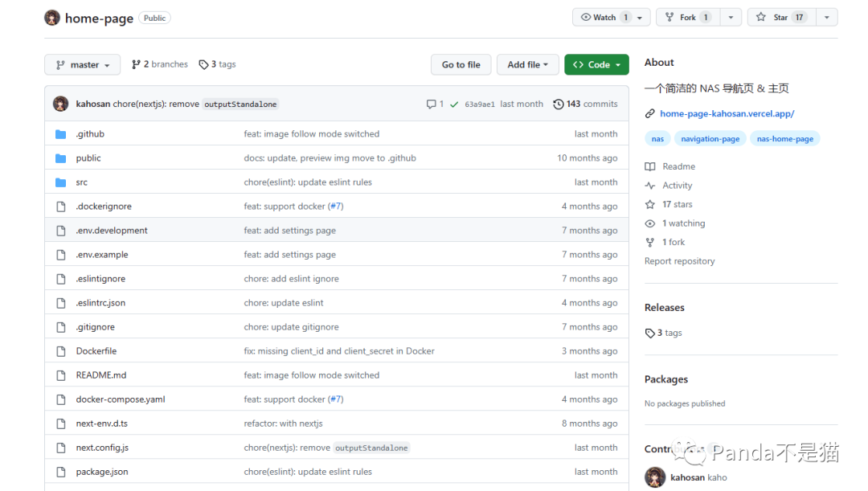Image resolution: width=868 pixels, height=491 pixels.
Task: Click the home-page repository title
Action: (x=99, y=18)
